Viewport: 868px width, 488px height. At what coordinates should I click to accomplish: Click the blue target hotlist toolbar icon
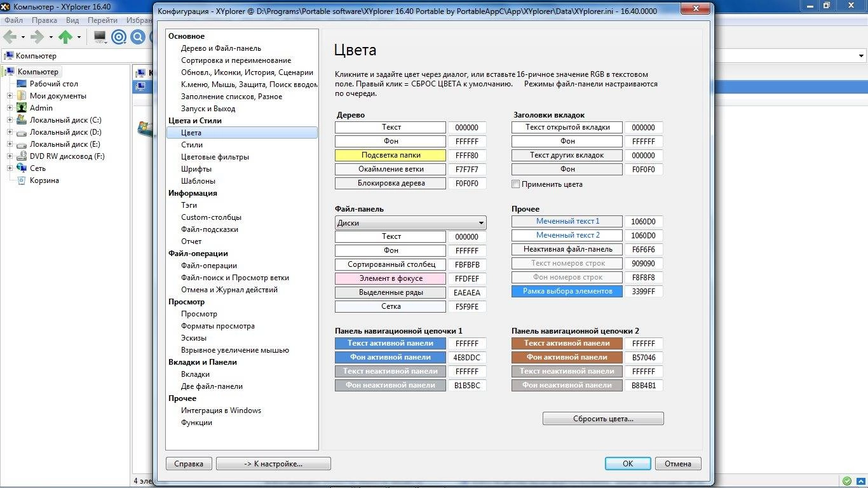click(x=119, y=37)
